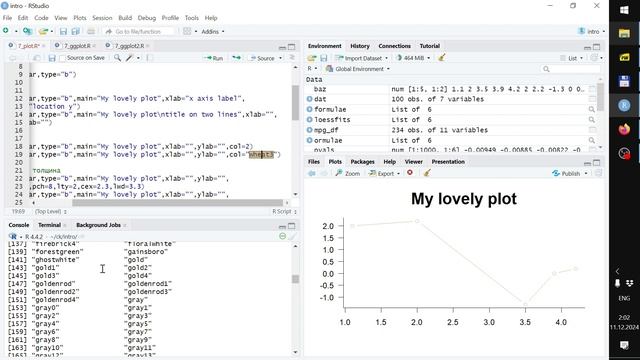Image resolution: width=640 pixels, height=360 pixels.
Task: Switch to the 7_ggplot.R tab
Action: coord(77,46)
